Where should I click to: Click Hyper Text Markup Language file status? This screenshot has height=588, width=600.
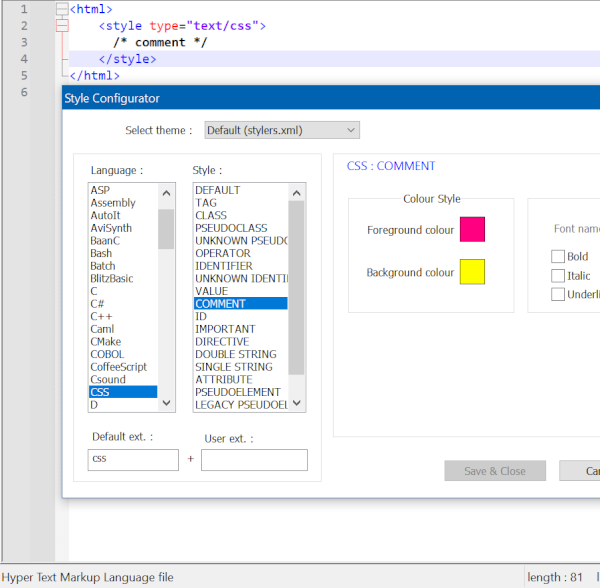pyautogui.click(x=88, y=577)
